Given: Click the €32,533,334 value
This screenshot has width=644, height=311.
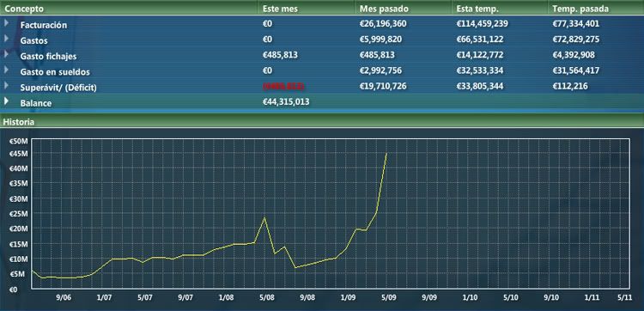Looking at the screenshot, I should pos(480,70).
